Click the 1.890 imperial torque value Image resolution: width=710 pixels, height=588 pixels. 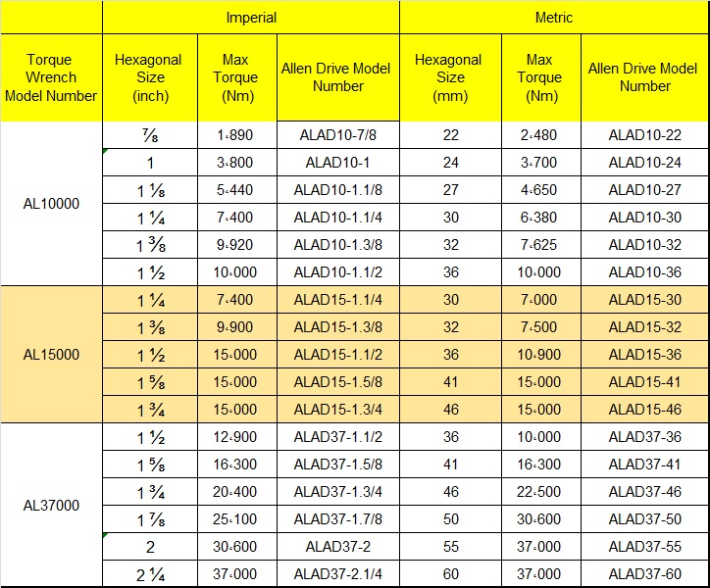pos(237,135)
